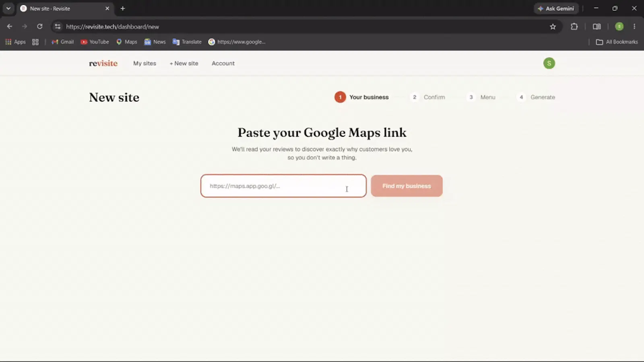Image resolution: width=644 pixels, height=362 pixels.
Task: Open the Apps bookmark shortcut
Action: 15,42
